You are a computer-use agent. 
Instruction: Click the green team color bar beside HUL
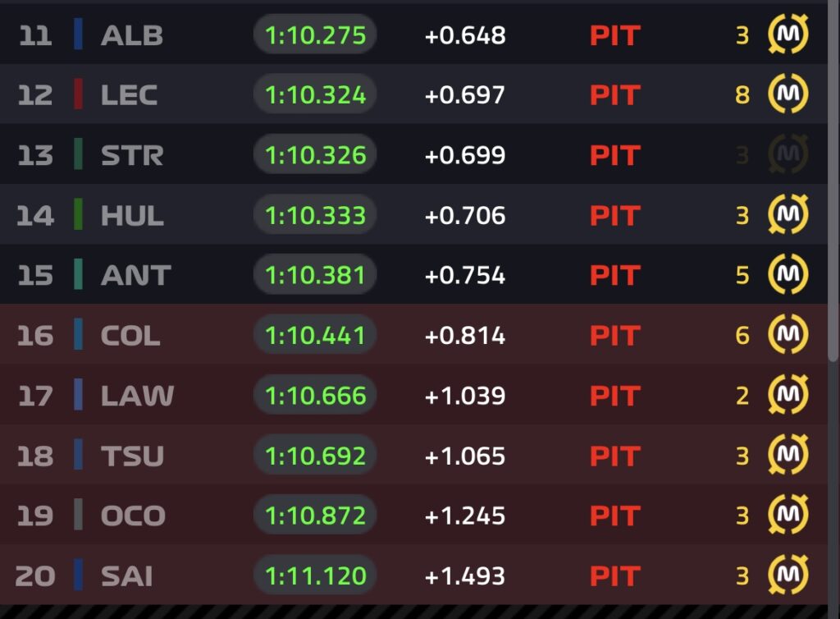pyautogui.click(x=78, y=215)
